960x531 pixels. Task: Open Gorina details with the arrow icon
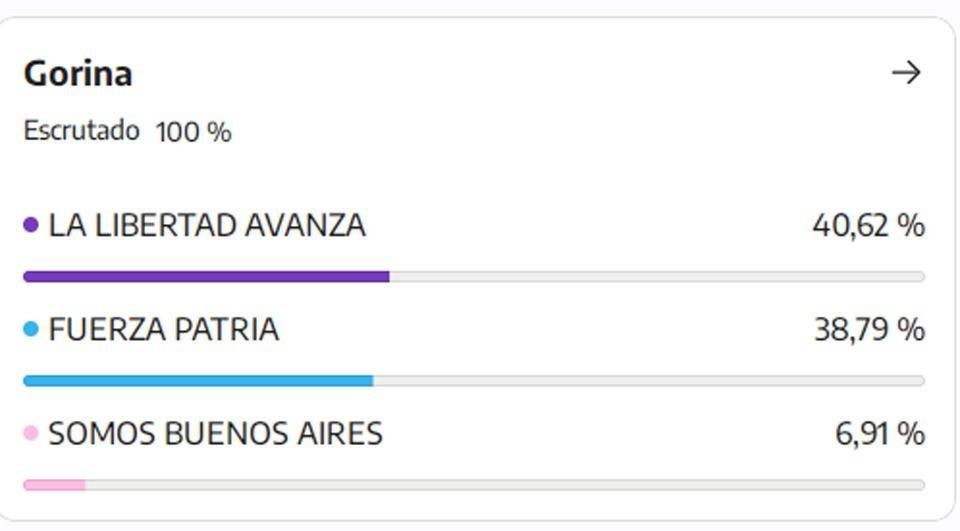tap(906, 72)
